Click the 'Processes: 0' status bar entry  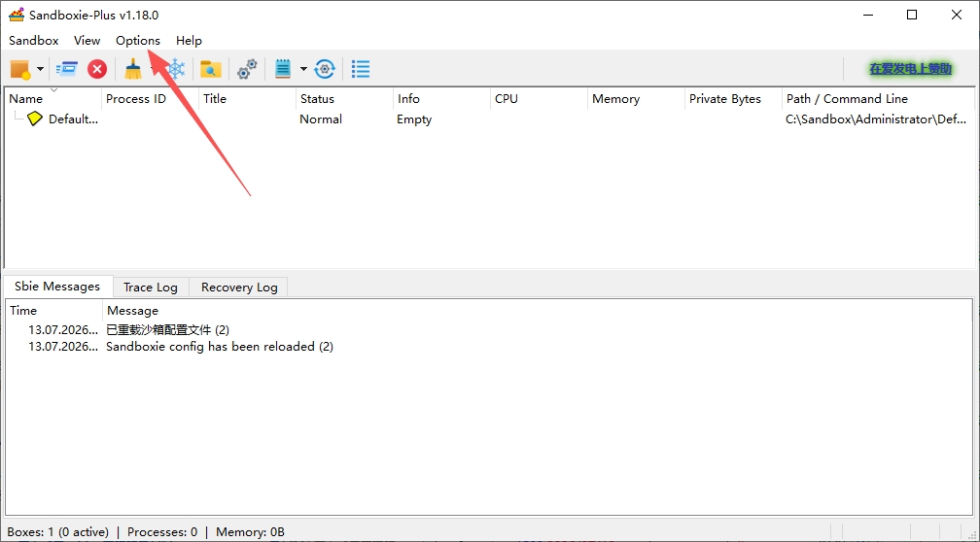(x=162, y=532)
